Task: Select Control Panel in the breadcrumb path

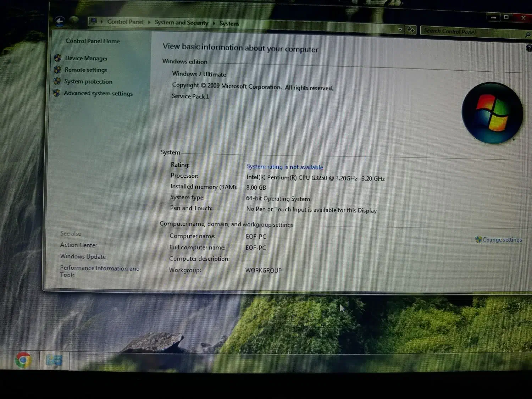Action: coord(125,22)
